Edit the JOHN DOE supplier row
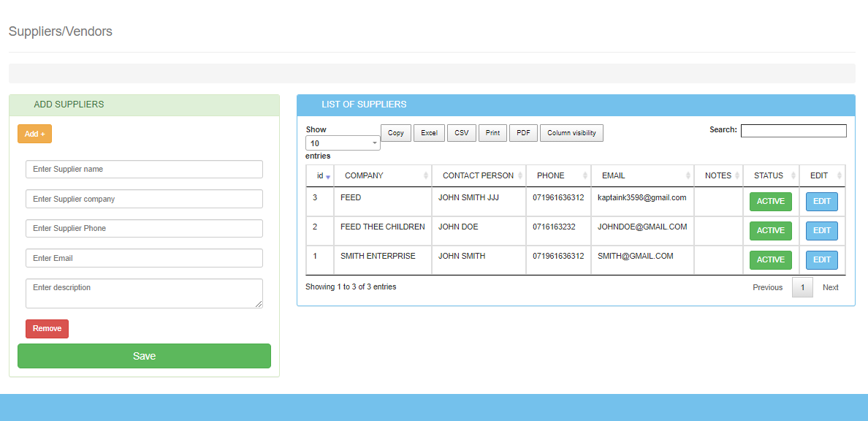 [x=821, y=231]
